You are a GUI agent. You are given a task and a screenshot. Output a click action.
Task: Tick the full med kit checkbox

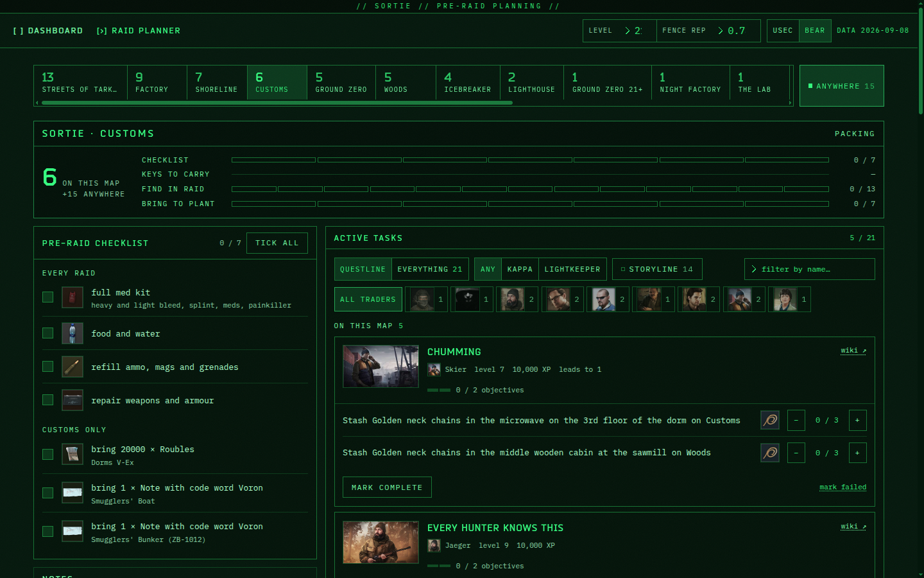[47, 297]
